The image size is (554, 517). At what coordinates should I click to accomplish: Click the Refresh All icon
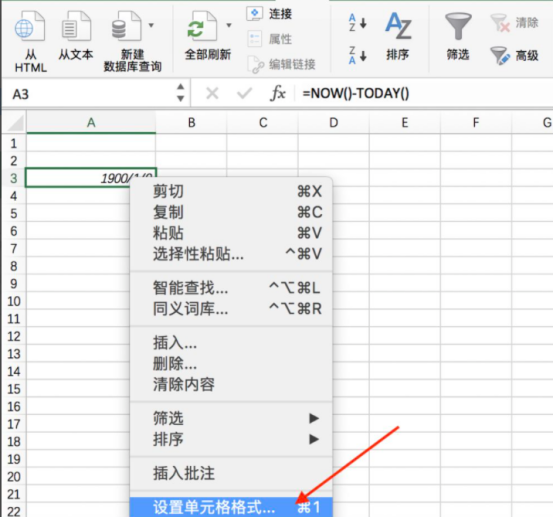pos(202,27)
